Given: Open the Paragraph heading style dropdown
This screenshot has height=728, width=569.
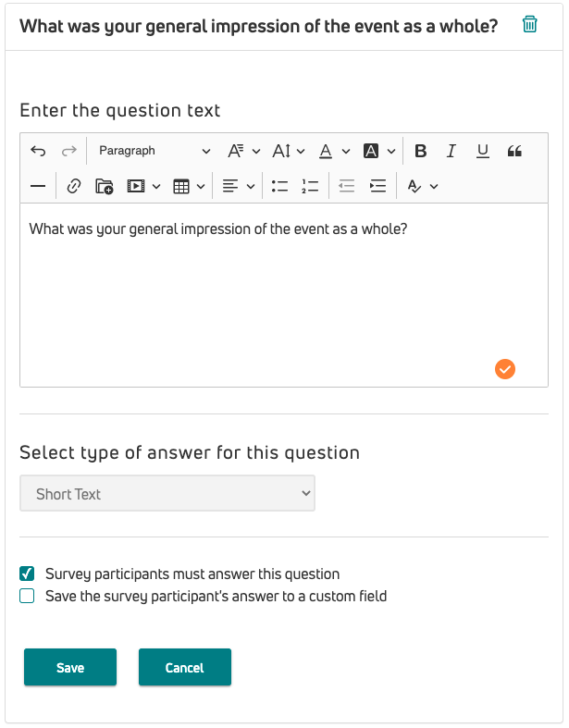Looking at the screenshot, I should tap(154, 151).
